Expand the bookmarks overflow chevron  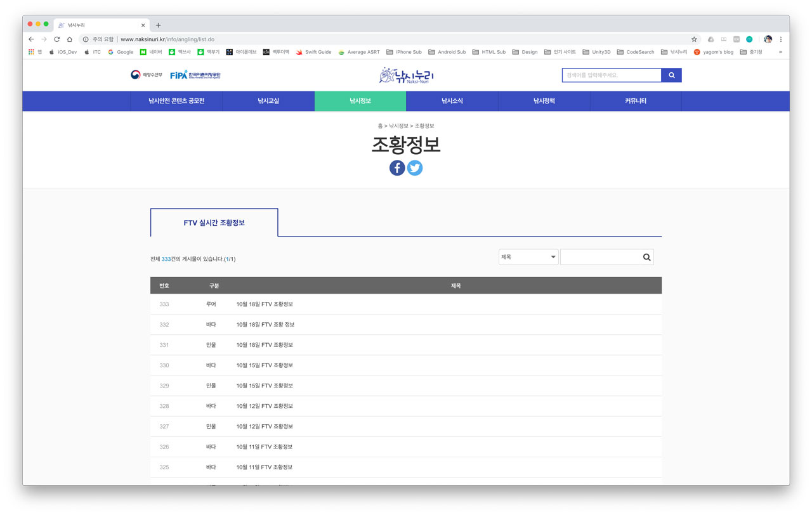(x=780, y=52)
